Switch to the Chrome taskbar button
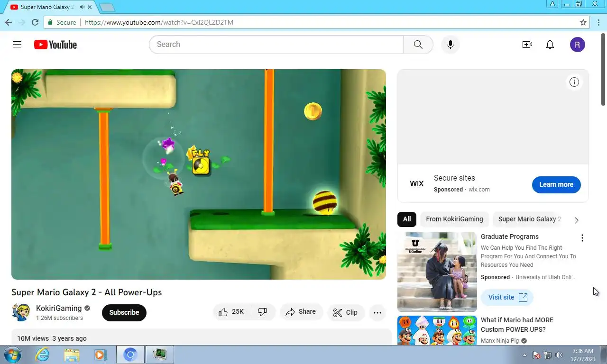The image size is (607, 364). pyautogui.click(x=130, y=355)
